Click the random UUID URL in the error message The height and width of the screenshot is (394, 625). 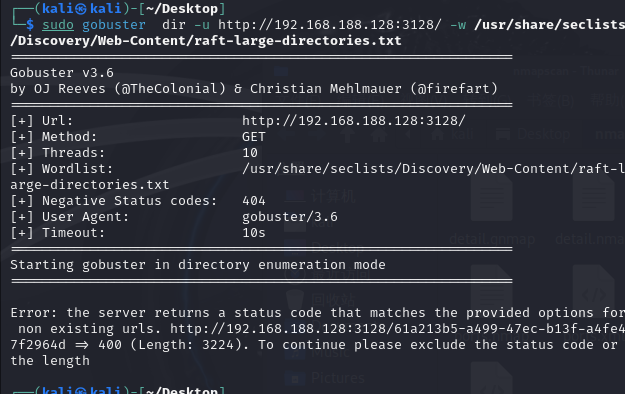(397, 329)
